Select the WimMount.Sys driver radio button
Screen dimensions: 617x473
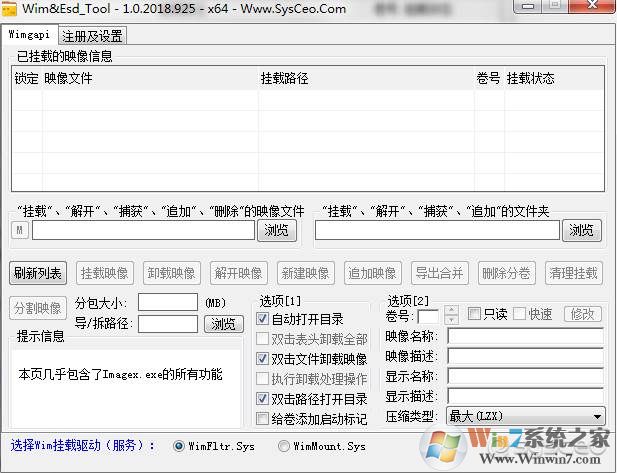click(283, 446)
